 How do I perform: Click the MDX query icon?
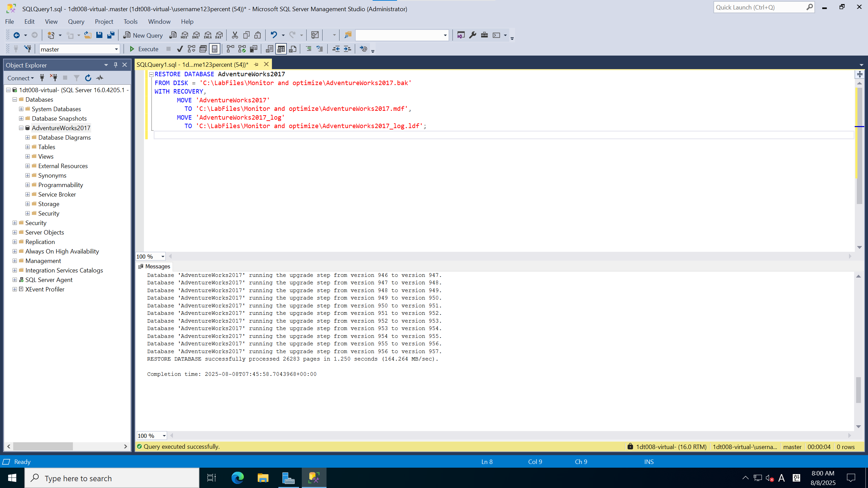[x=184, y=35]
